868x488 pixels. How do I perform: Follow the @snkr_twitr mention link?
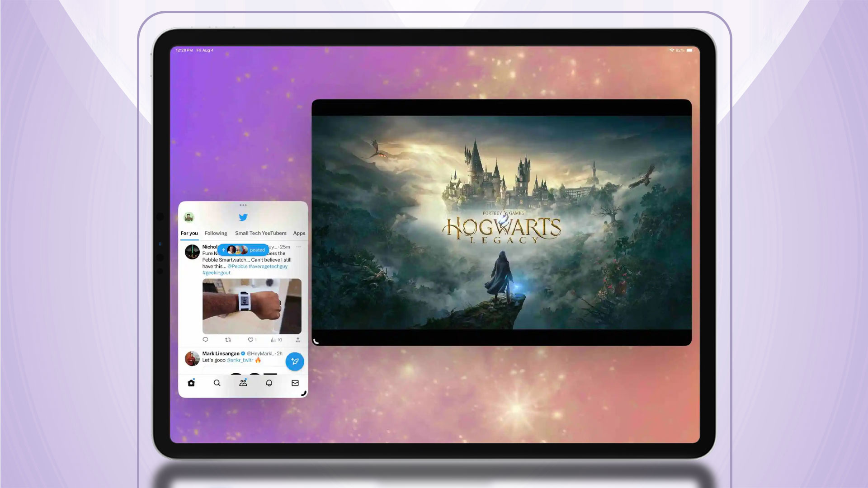(x=240, y=360)
